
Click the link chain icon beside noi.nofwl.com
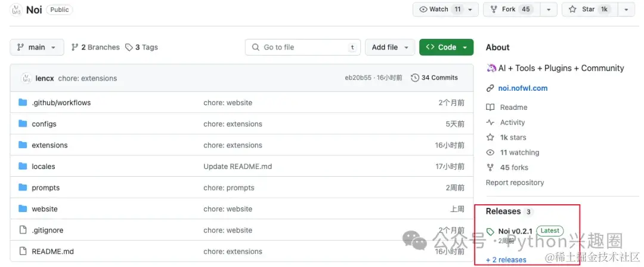(490, 88)
